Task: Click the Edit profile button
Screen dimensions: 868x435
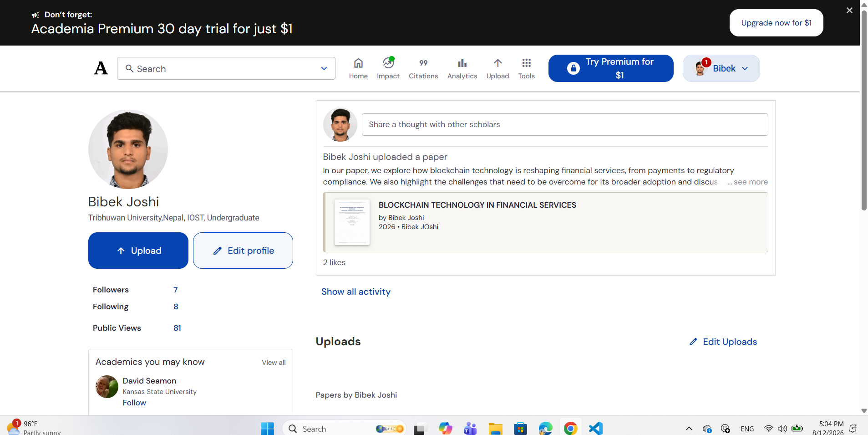Action: pos(243,251)
